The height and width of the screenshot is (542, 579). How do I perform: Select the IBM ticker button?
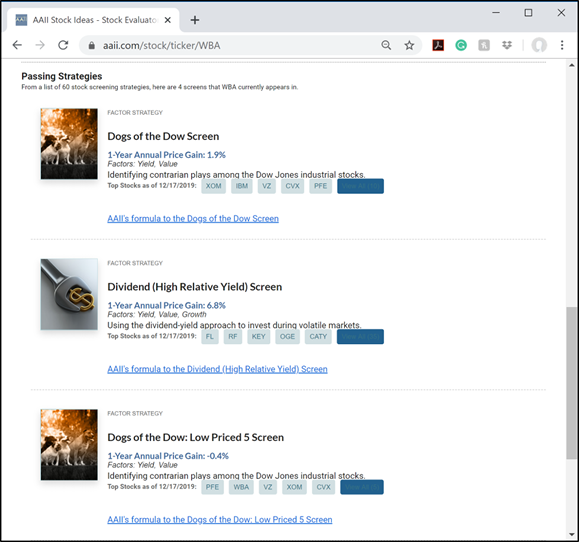242,186
